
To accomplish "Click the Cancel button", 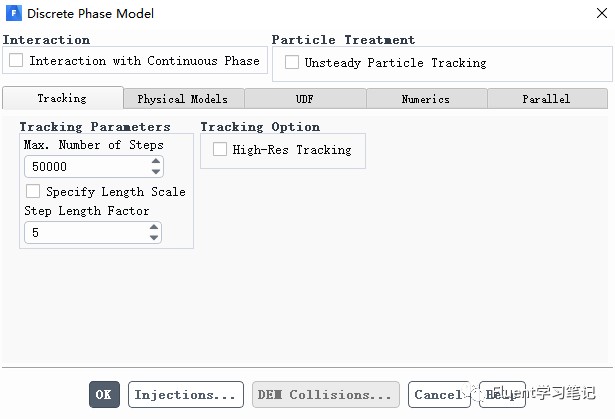I will pos(438,395).
